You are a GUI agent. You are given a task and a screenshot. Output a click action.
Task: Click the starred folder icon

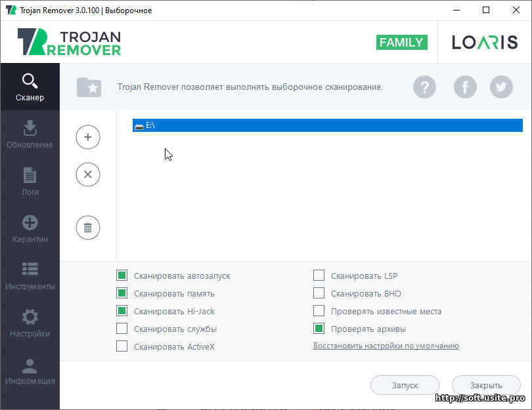click(89, 87)
